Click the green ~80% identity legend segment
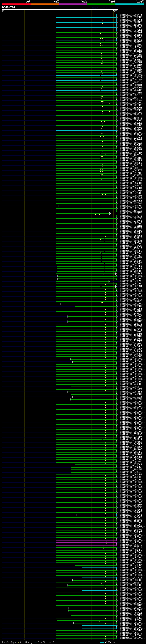This screenshot has height=644, width=146. pyautogui.click(x=101, y=4)
